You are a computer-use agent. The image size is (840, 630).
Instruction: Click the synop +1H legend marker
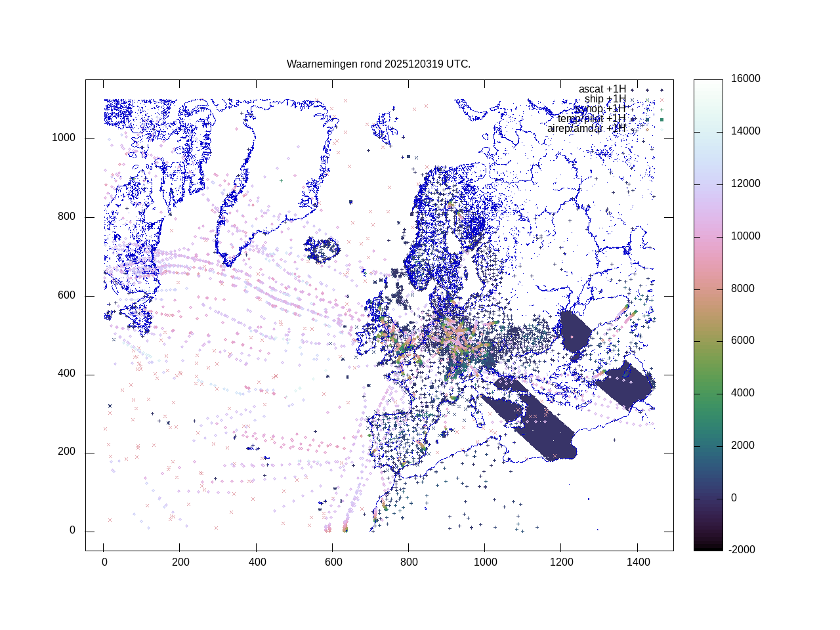coord(646,110)
